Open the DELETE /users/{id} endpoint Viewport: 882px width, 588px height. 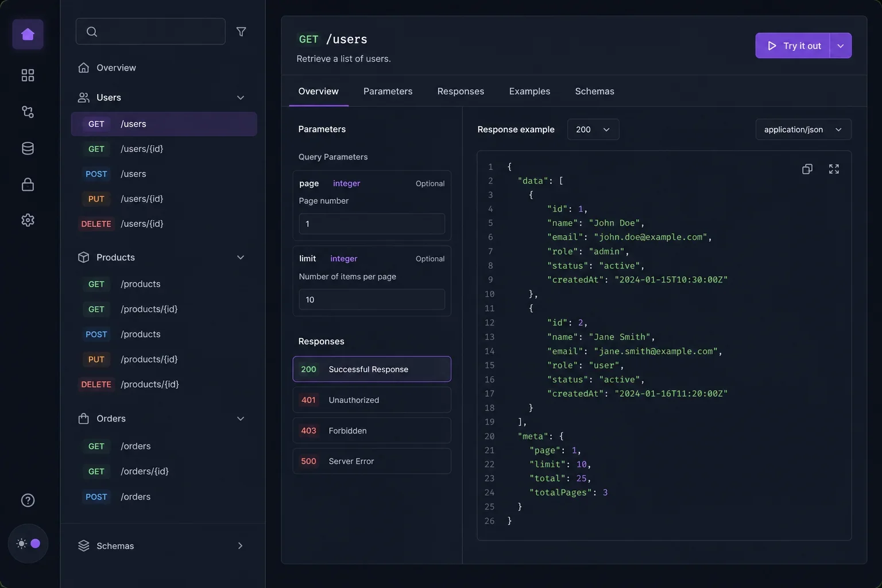(x=164, y=224)
